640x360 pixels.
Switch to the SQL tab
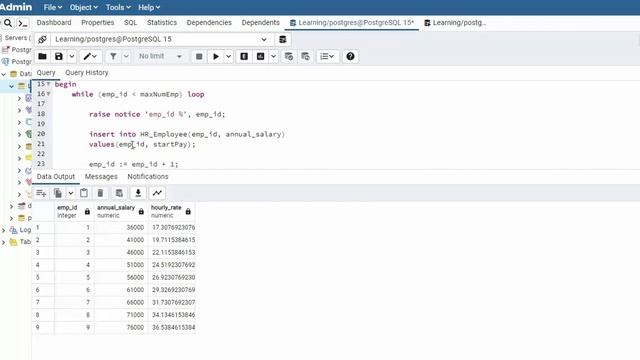[x=131, y=23]
